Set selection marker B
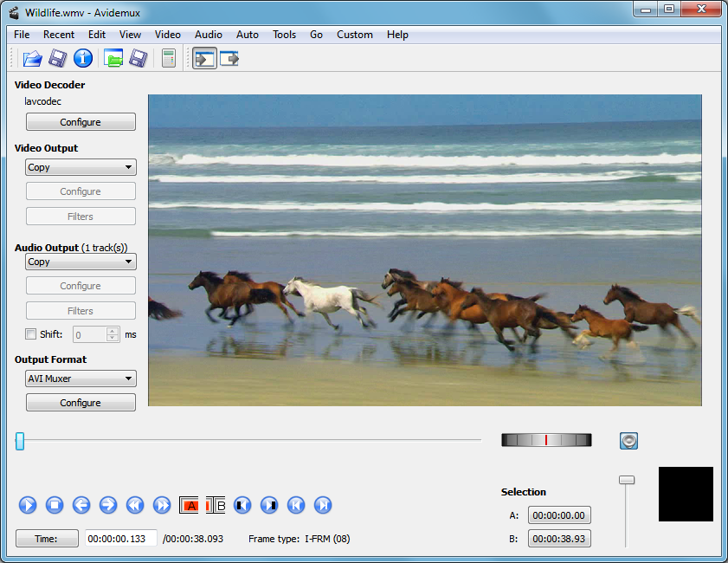This screenshot has width=728, height=563. (x=216, y=505)
